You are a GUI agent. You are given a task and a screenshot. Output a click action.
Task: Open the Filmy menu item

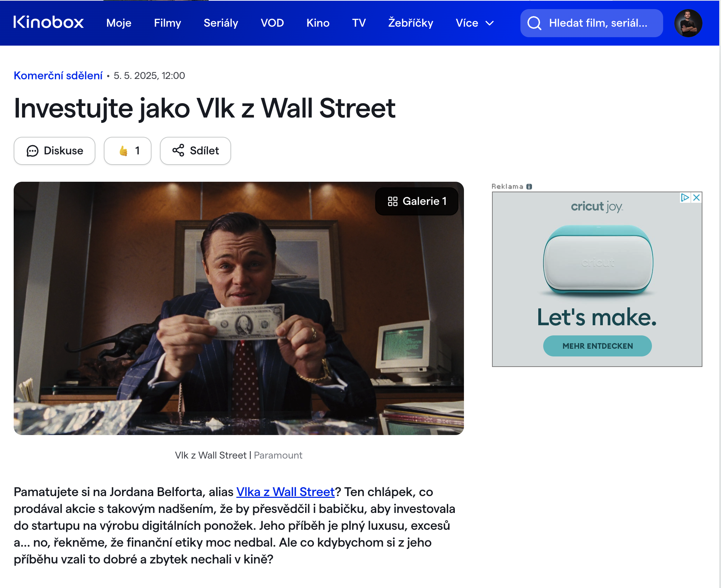[x=167, y=23]
